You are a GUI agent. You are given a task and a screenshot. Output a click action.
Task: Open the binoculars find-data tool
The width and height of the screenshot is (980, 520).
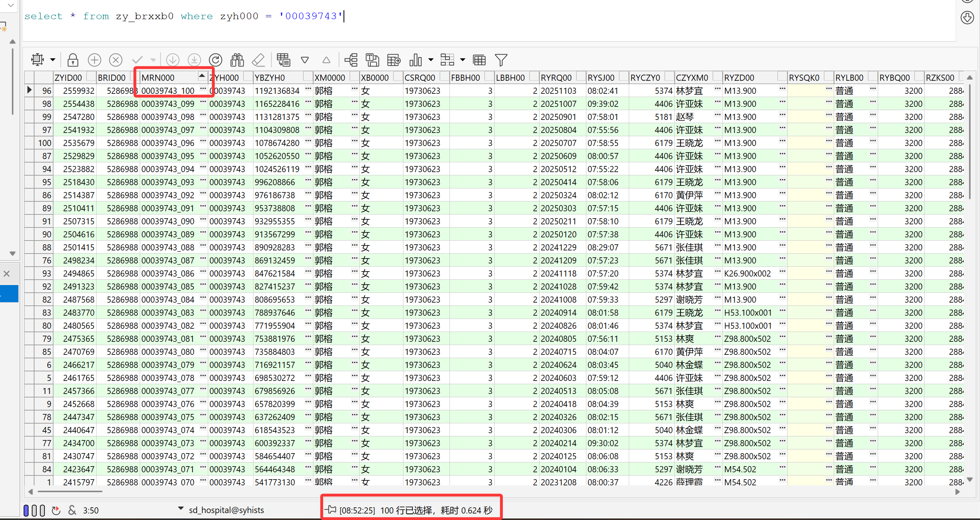tap(237, 60)
